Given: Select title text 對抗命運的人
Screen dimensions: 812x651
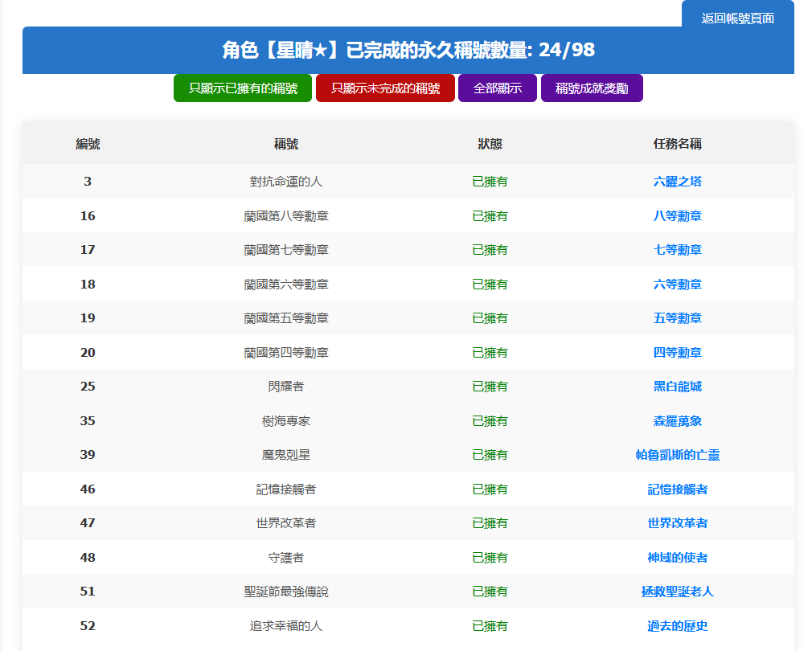Looking at the screenshot, I should pyautogui.click(x=286, y=182).
